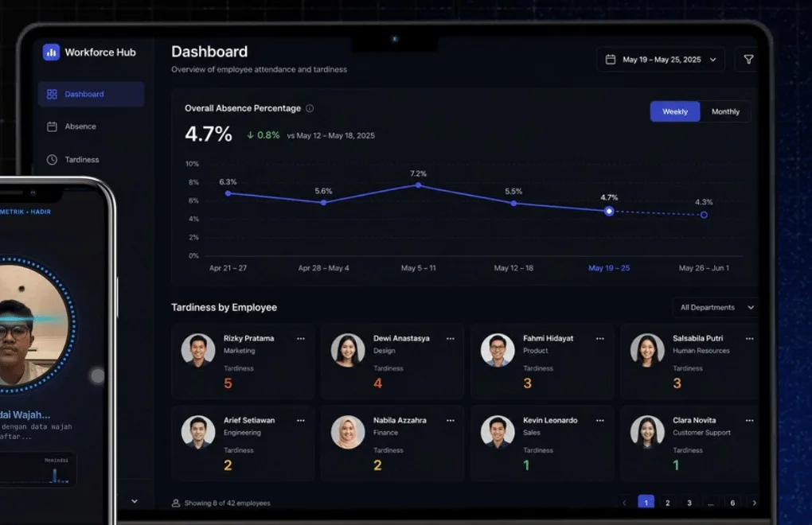
Task: Open the May 19 – May 25 date range picker
Action: click(x=661, y=60)
